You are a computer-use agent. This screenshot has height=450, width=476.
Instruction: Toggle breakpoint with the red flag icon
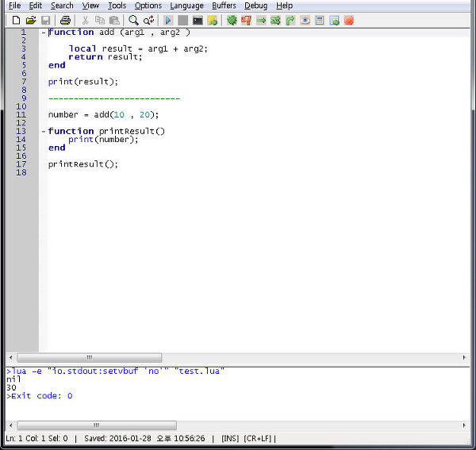pos(246,21)
